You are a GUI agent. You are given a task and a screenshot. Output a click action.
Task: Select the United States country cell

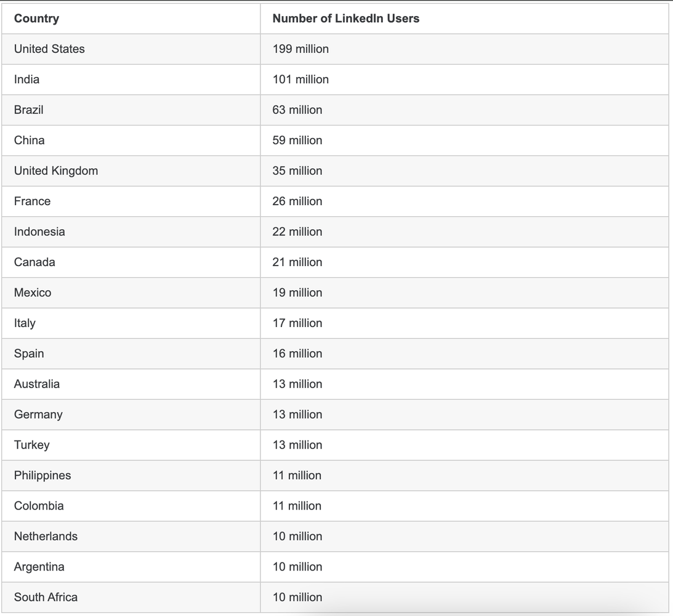(x=49, y=49)
